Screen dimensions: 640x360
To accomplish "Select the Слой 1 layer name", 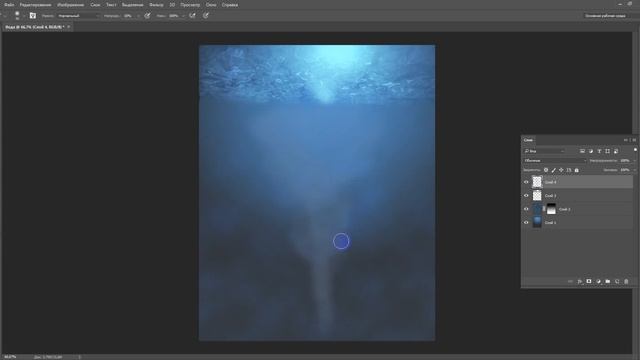I will coord(551,223).
